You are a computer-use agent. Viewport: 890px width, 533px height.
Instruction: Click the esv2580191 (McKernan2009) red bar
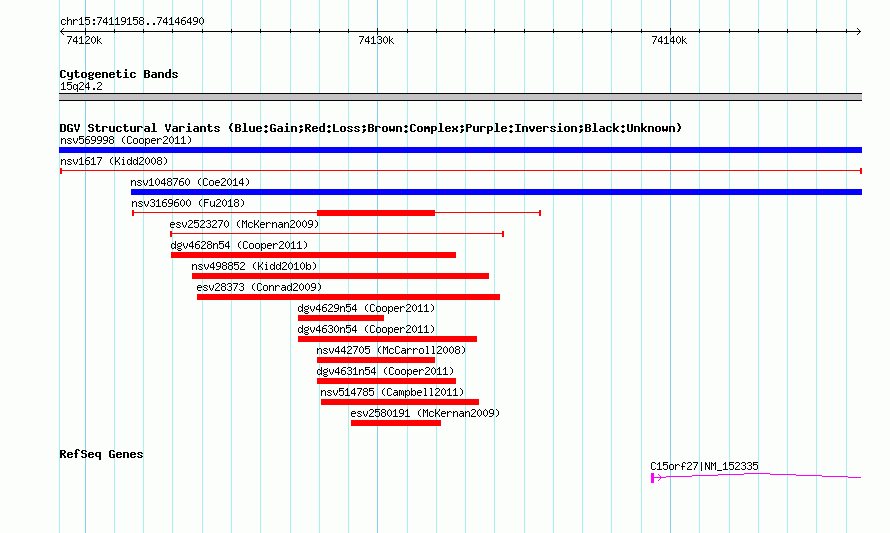[x=396, y=423]
